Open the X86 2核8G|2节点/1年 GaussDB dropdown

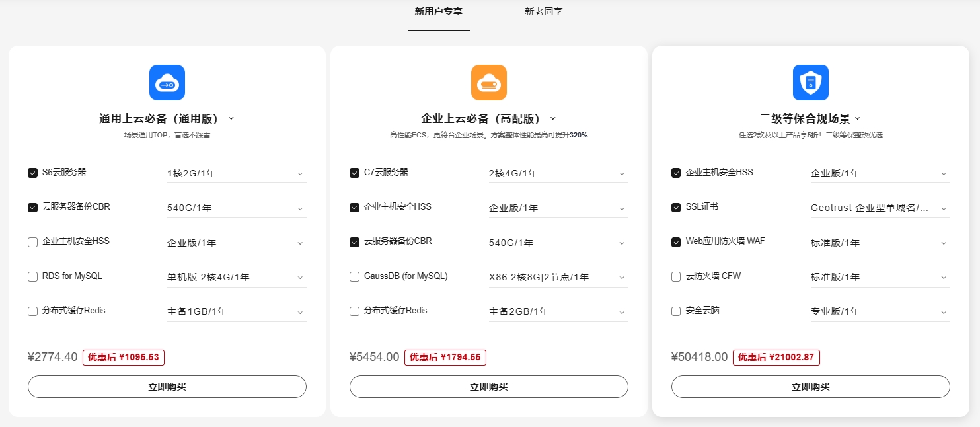click(558, 276)
